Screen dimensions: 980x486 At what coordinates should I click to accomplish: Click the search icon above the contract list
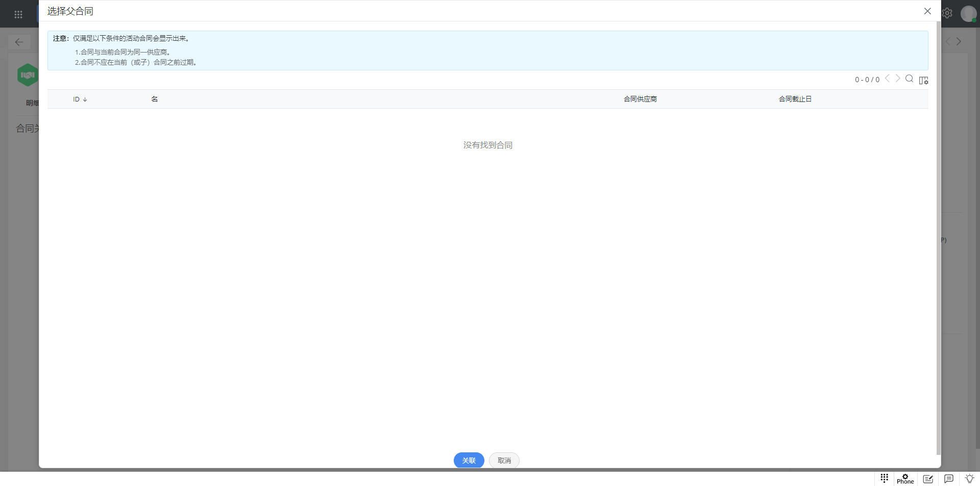click(x=909, y=79)
